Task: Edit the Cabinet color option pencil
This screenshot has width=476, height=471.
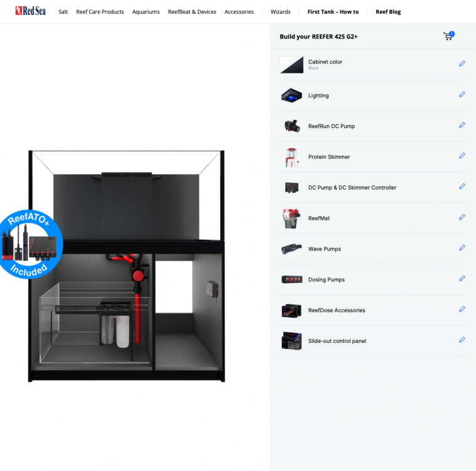Action: pyautogui.click(x=462, y=64)
